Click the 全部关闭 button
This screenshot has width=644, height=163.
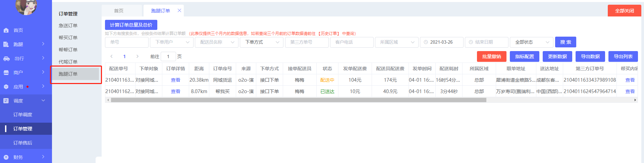[x=624, y=11]
